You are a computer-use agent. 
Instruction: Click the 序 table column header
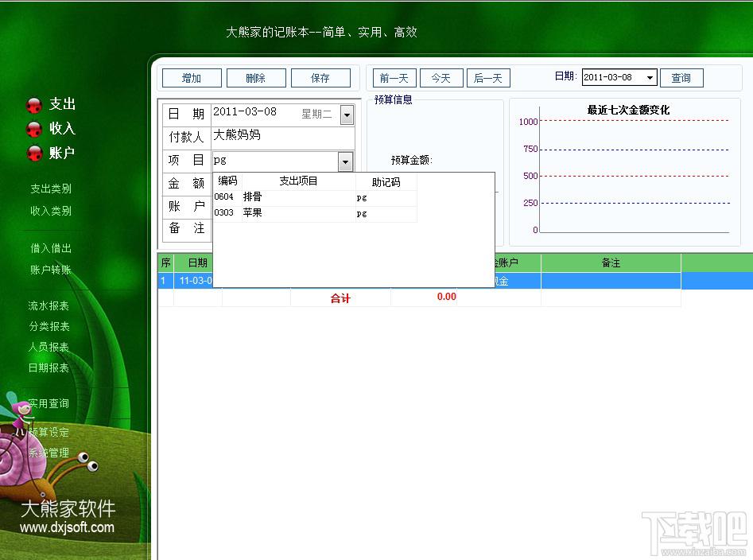pyautogui.click(x=165, y=262)
